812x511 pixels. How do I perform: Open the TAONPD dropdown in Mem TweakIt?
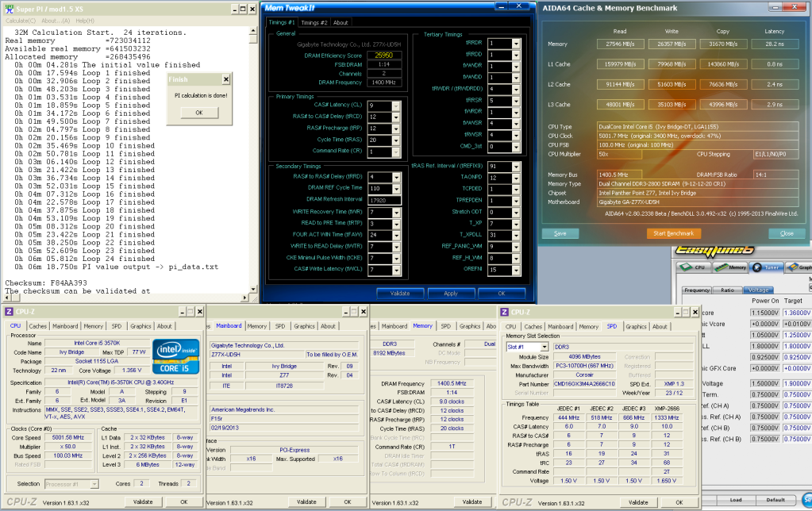coord(516,178)
